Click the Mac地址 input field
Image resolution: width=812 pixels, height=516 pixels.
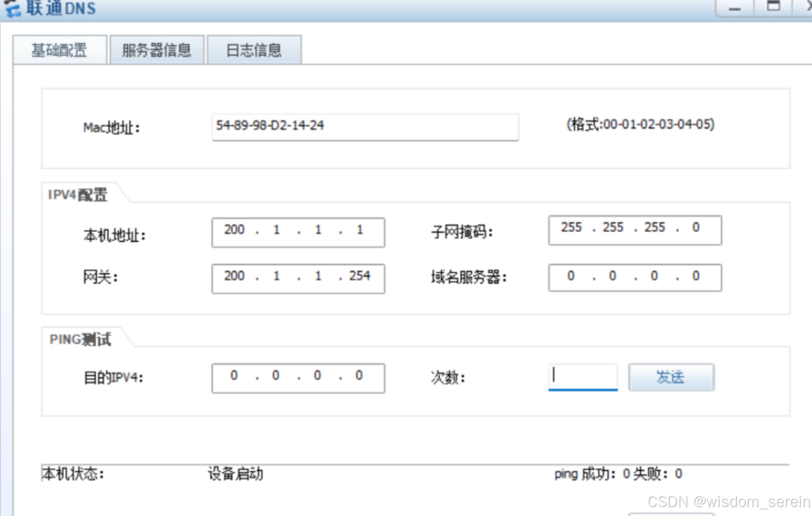(x=365, y=127)
